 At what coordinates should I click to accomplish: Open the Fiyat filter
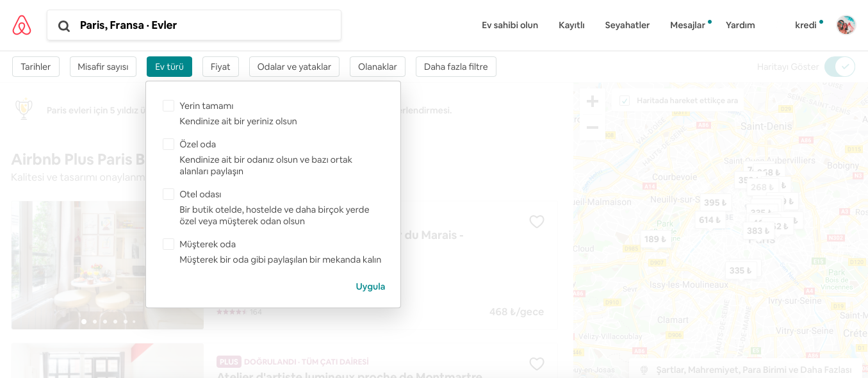tap(220, 67)
